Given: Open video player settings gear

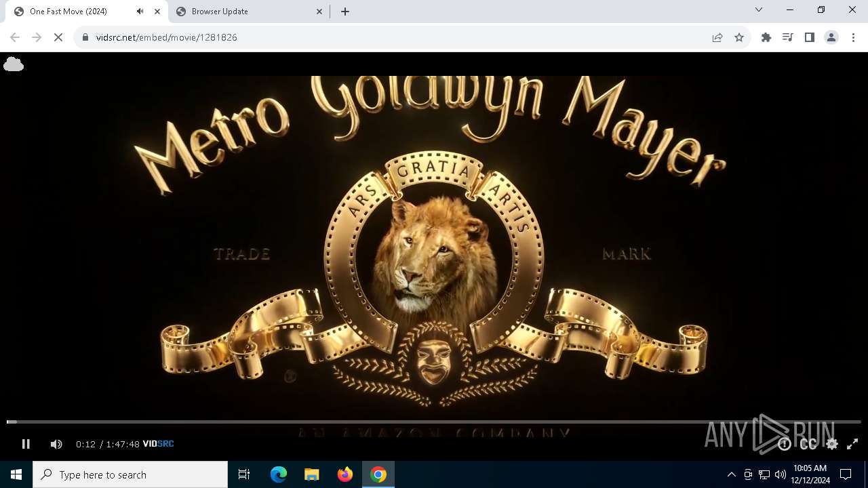Looking at the screenshot, I should [x=832, y=444].
